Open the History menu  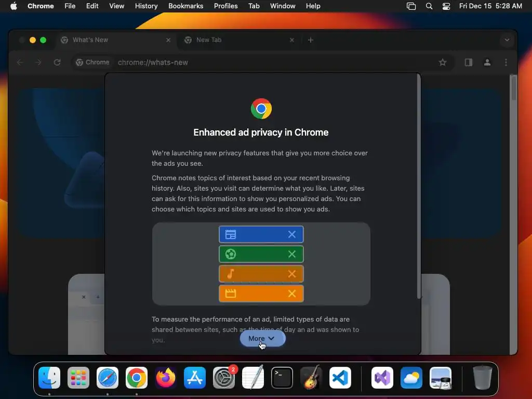click(x=146, y=6)
